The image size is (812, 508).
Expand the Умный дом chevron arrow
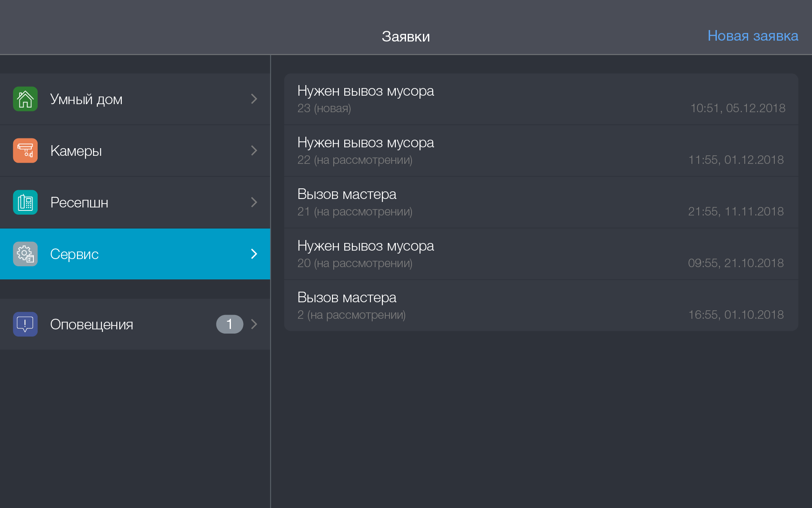[254, 99]
